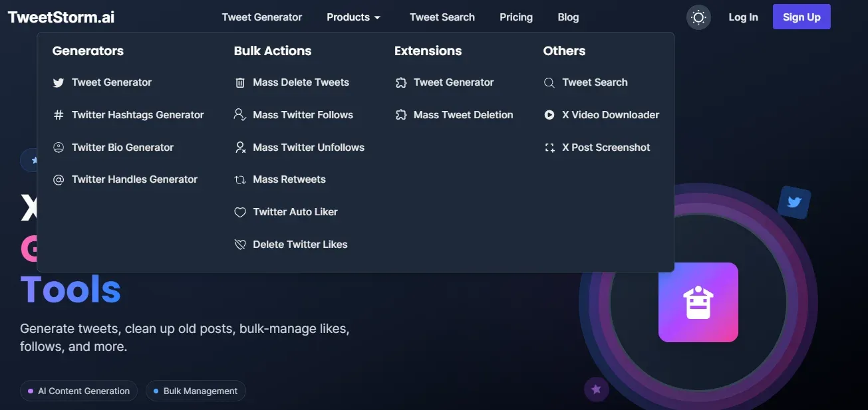This screenshot has height=410, width=868.
Task: Toggle the dark mode switch in the navbar
Action: [x=698, y=17]
